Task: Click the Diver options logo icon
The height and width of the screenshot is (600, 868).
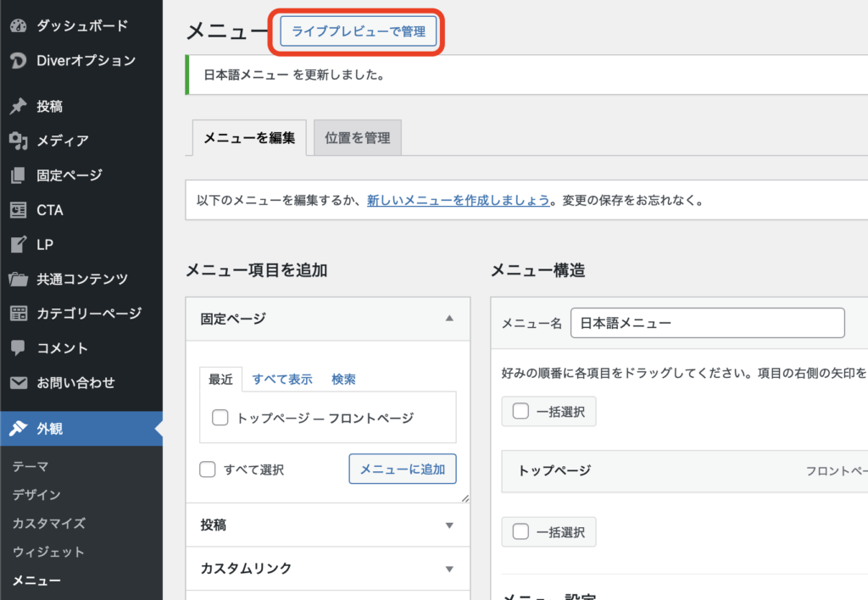Action: [18, 61]
